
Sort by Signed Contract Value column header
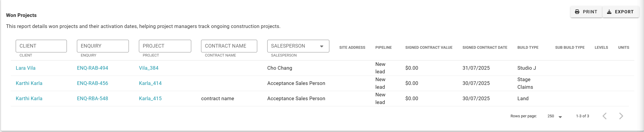[429, 47]
